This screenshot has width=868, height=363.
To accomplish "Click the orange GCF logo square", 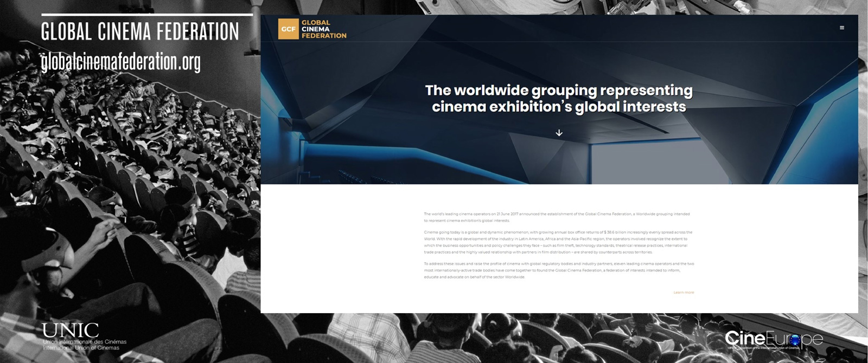I will (288, 29).
